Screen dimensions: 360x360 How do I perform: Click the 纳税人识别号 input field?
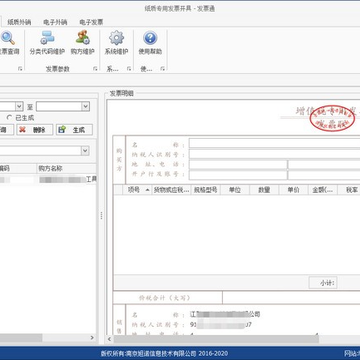click(x=274, y=154)
